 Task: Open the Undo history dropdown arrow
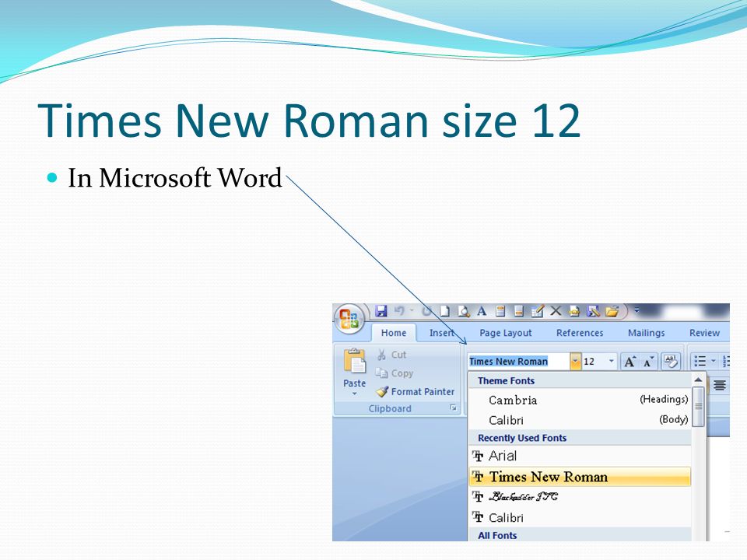tap(412, 311)
